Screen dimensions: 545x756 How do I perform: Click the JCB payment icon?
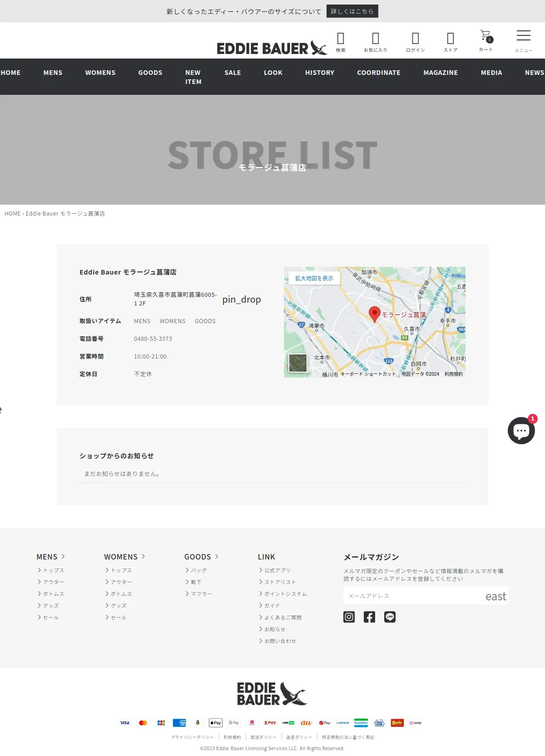(161, 723)
